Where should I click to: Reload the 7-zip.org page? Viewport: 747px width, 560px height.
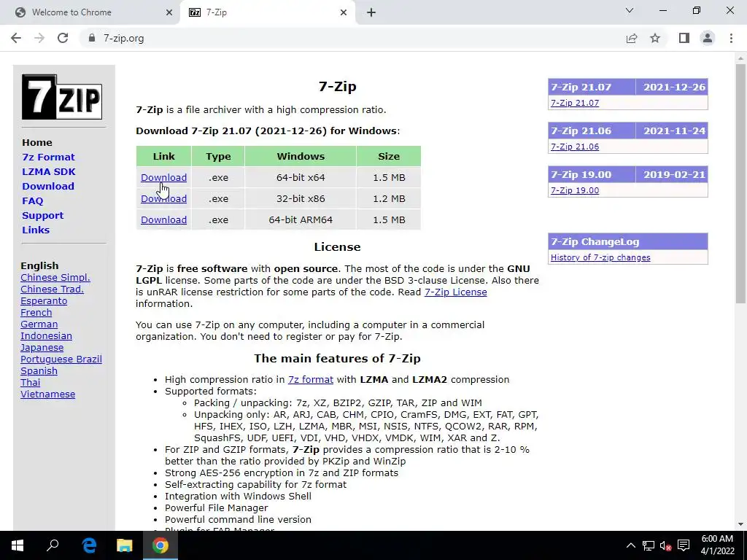63,38
